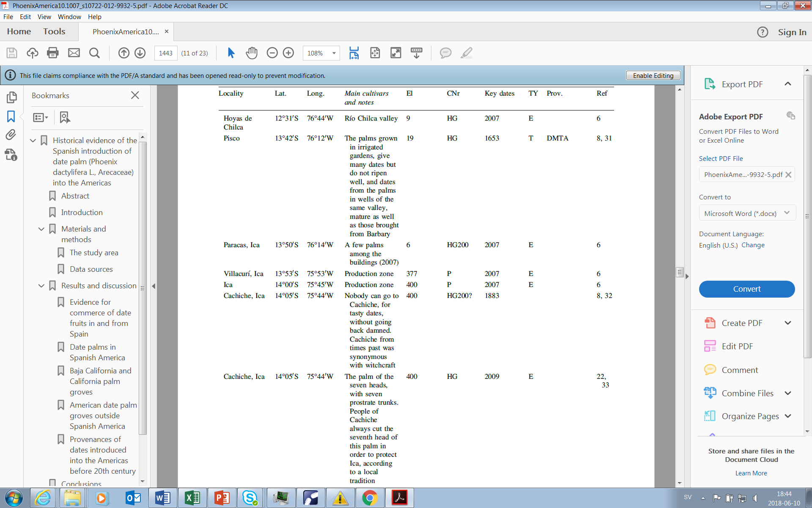Viewport: 812px width, 508px height.
Task: Zoom out with the minus button
Action: pyautogui.click(x=272, y=53)
